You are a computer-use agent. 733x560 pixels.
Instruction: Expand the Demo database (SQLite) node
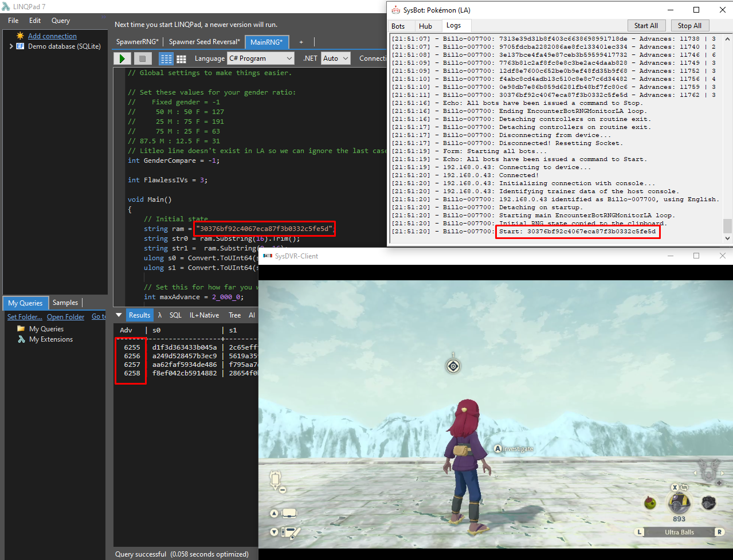pyautogui.click(x=11, y=46)
